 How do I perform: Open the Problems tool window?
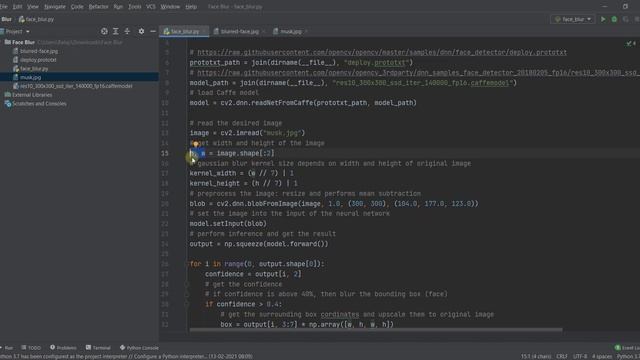point(63,348)
